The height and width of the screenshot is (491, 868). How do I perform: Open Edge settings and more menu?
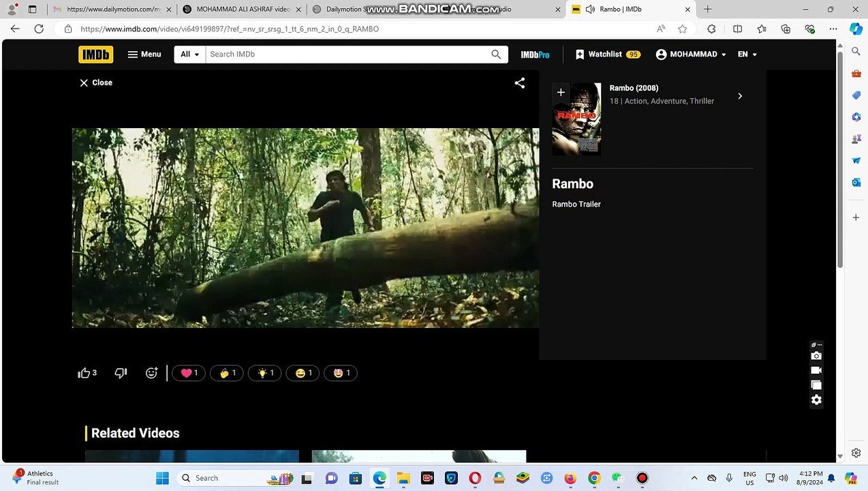pyautogui.click(x=833, y=29)
